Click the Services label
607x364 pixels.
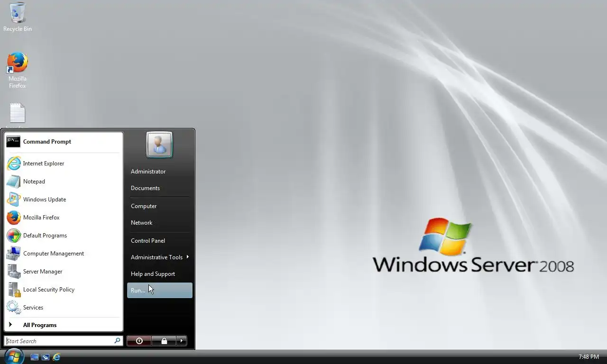click(33, 308)
